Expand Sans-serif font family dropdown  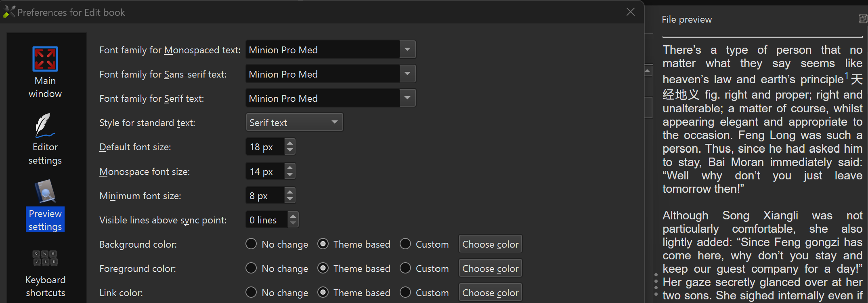[x=407, y=74]
